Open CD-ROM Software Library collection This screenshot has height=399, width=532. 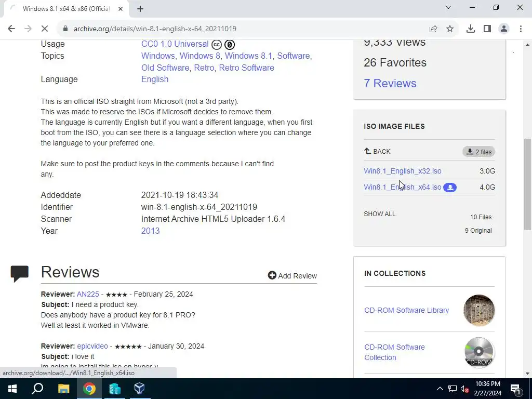(406, 311)
